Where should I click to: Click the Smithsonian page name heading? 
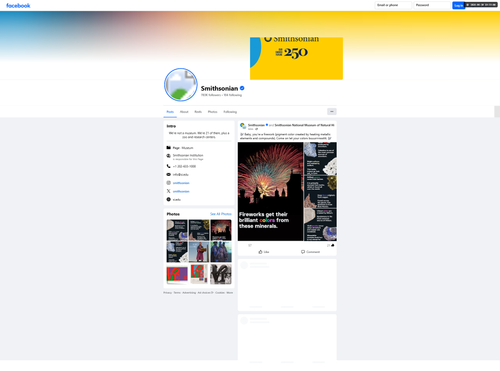(x=219, y=88)
